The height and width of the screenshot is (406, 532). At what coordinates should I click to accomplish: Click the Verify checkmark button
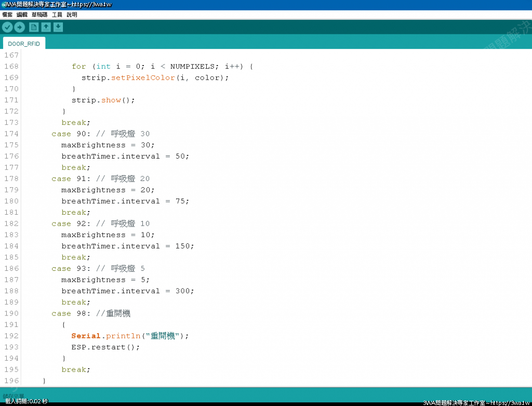point(7,27)
